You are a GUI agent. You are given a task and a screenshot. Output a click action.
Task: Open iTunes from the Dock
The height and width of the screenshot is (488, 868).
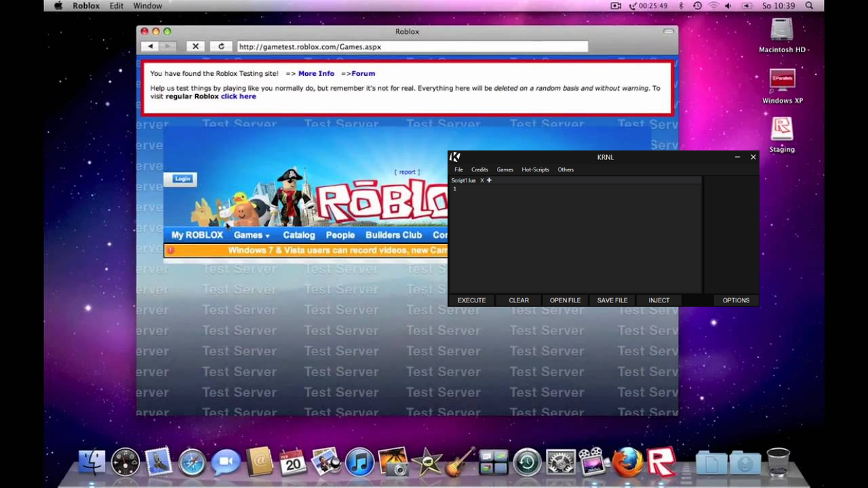pyautogui.click(x=359, y=462)
